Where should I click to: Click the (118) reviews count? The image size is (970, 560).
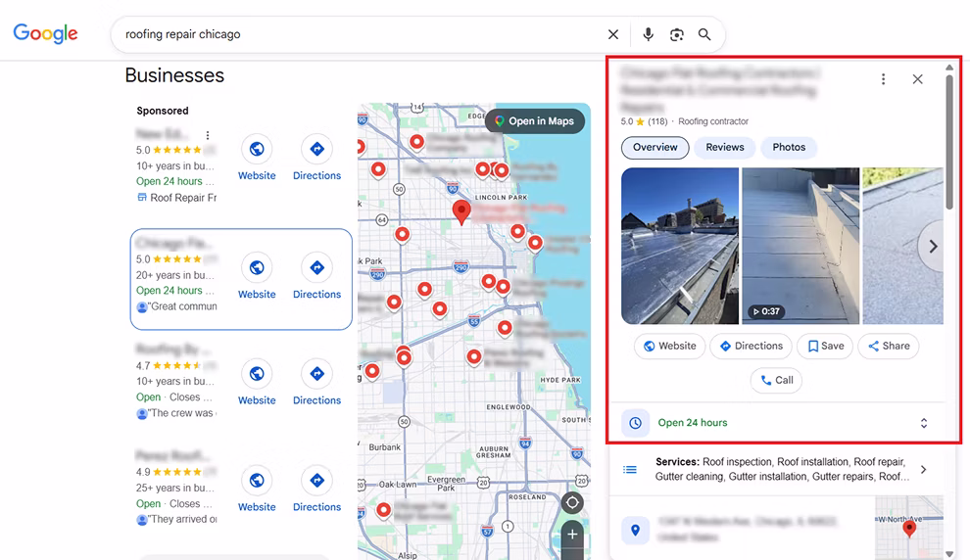[657, 121]
